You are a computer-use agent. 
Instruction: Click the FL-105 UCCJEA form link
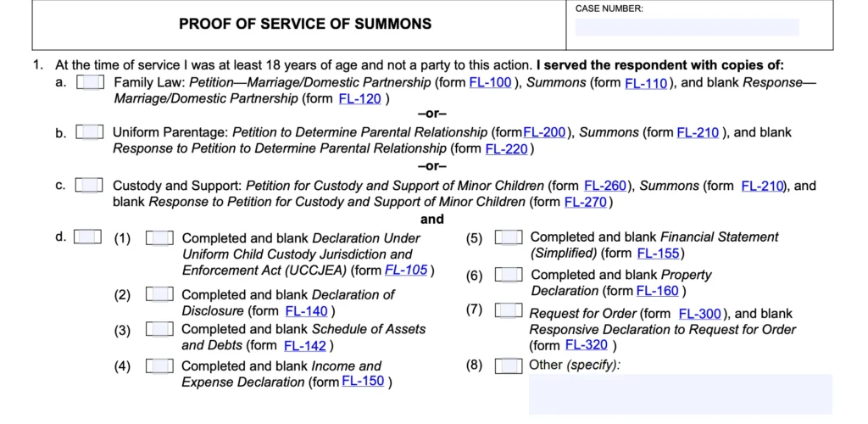click(406, 271)
